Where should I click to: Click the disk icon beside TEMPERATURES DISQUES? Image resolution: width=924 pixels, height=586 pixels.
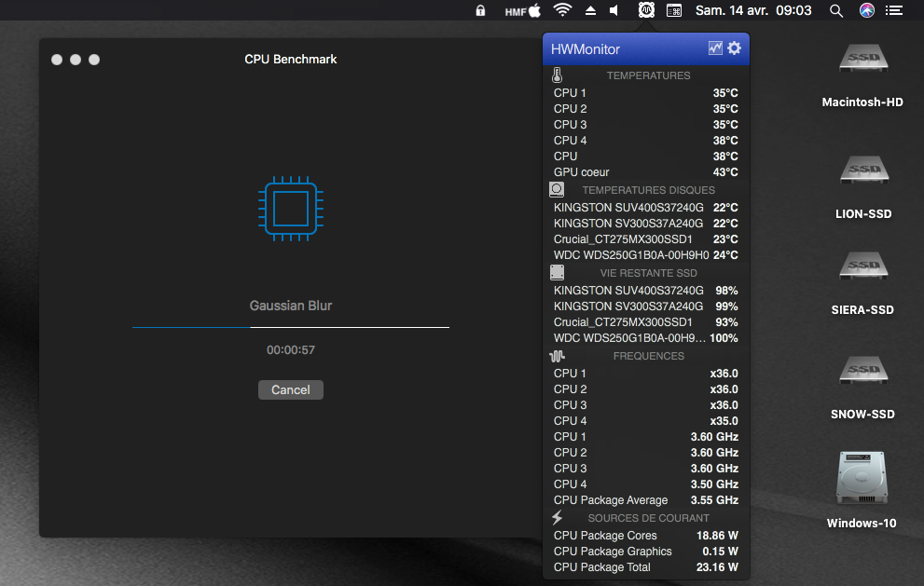click(557, 190)
